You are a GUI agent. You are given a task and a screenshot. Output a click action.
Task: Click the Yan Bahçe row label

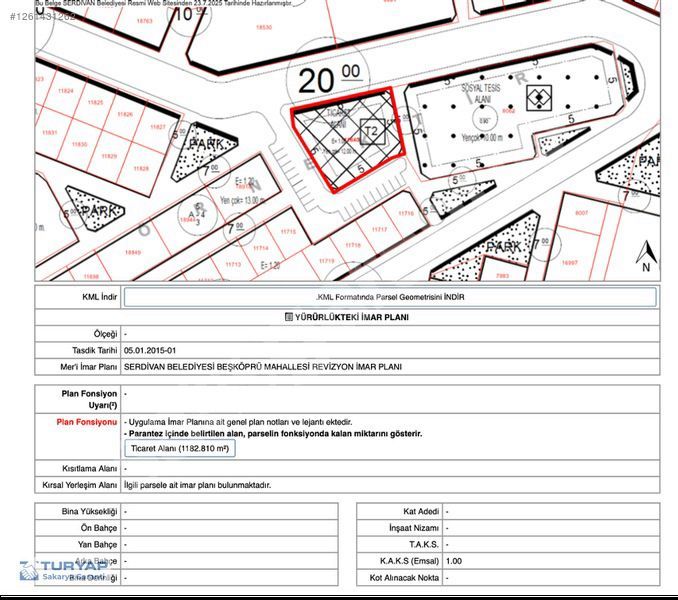(x=97, y=544)
